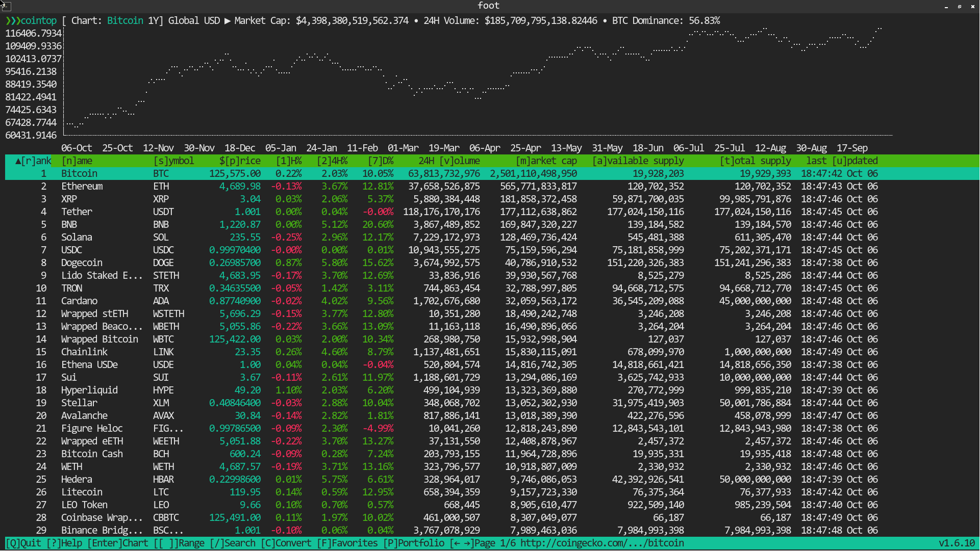Sort by [a]vailable supply column header

(x=638, y=161)
